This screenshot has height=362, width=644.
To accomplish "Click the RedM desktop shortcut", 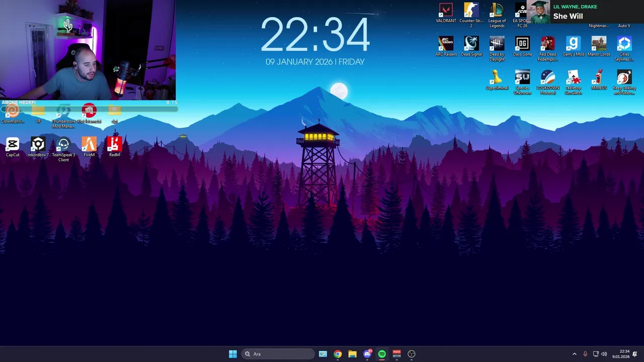I will [x=114, y=147].
